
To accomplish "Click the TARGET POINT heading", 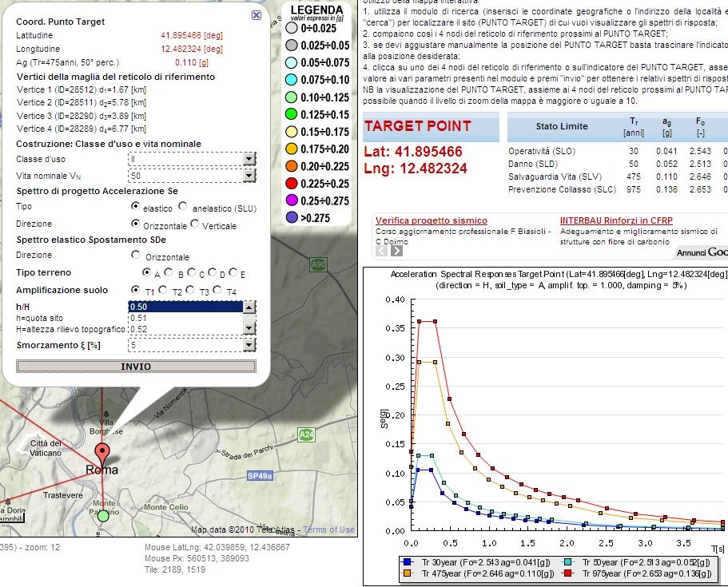I will click(x=418, y=126).
